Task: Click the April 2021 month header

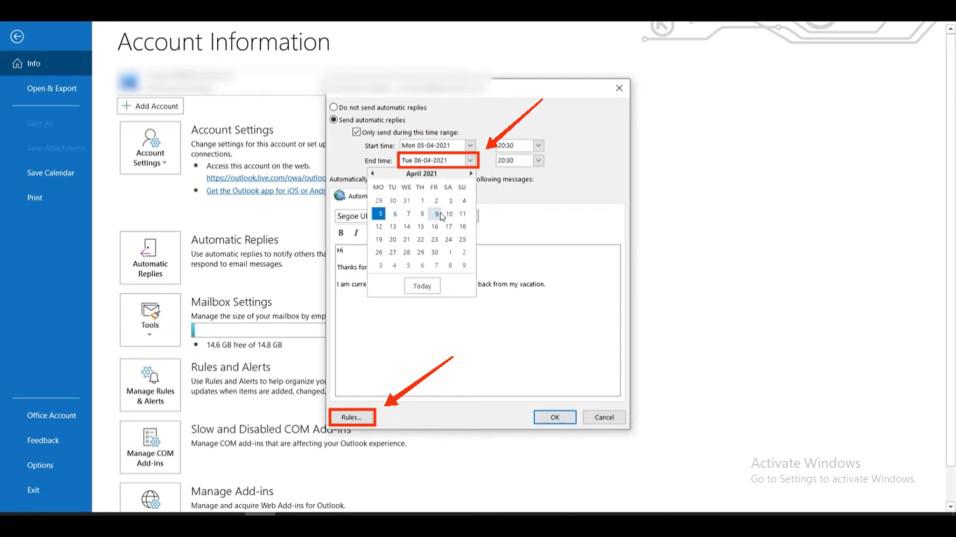Action: click(421, 174)
